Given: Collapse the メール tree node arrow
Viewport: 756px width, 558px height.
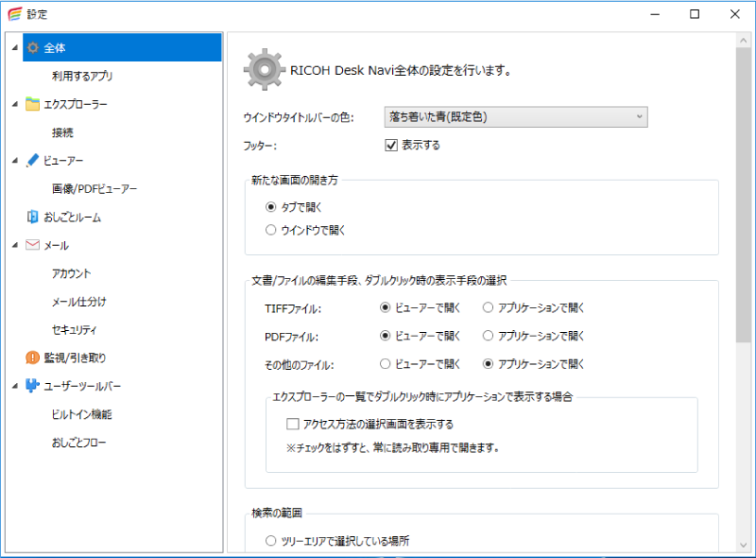Looking at the screenshot, I should pyautogui.click(x=15, y=245).
